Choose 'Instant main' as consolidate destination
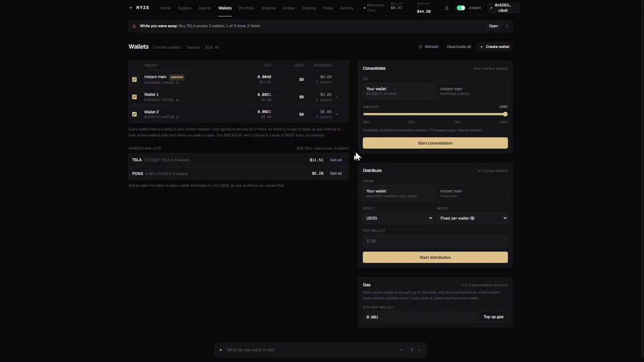Screen dimensions: 644x362 [x=472, y=91]
